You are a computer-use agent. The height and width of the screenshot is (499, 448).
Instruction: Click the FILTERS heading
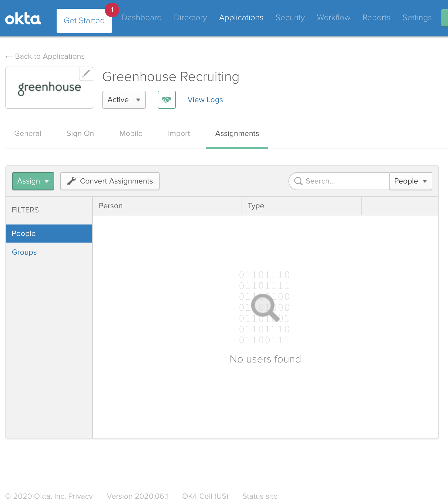point(25,210)
